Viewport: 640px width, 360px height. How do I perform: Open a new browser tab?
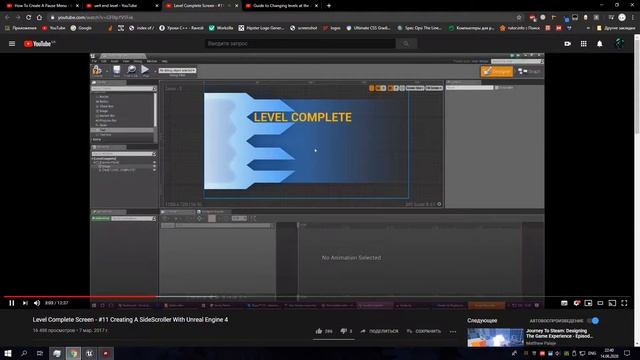pos(329,6)
